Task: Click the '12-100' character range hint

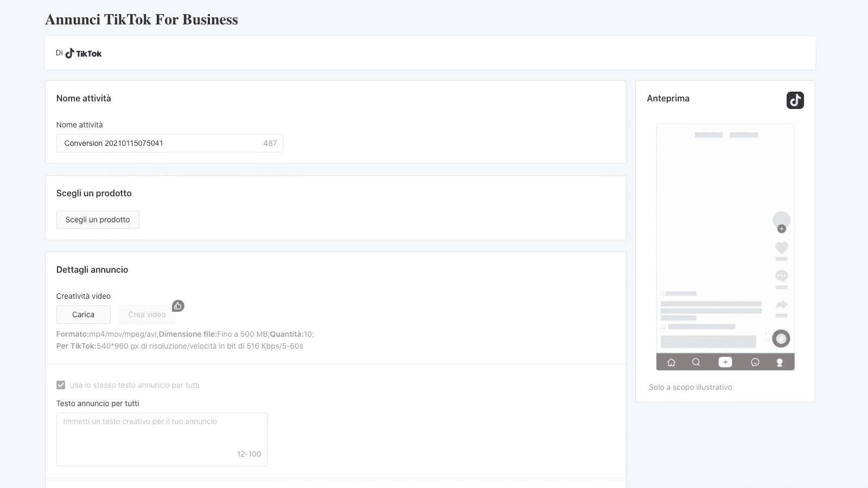Action: pyautogui.click(x=249, y=454)
